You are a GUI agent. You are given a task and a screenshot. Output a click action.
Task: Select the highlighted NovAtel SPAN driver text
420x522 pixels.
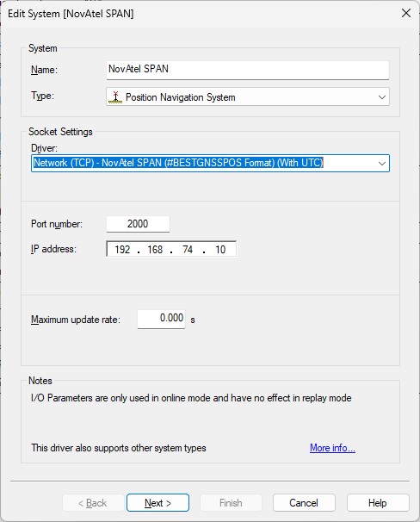tap(178, 163)
